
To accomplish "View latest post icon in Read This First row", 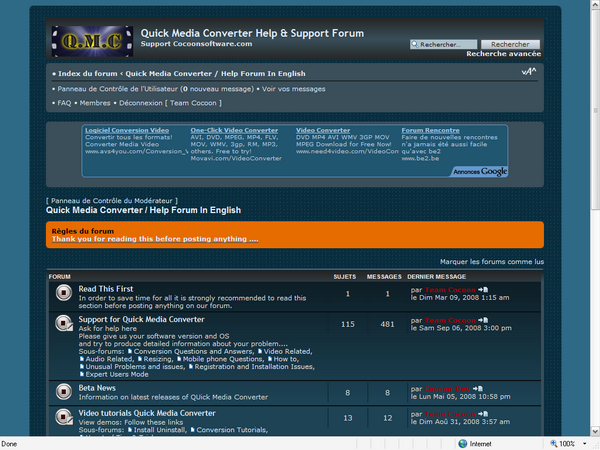I will coord(483,290).
